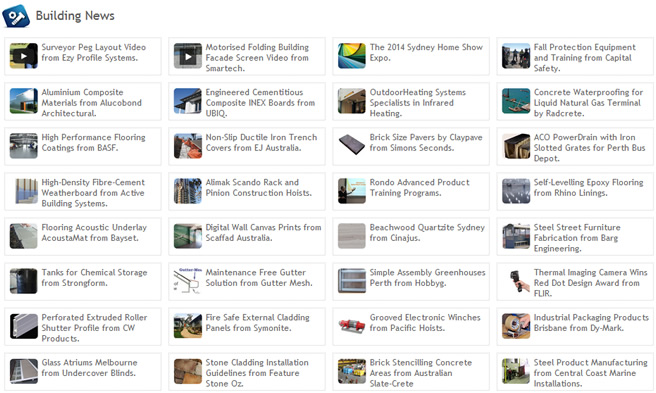Image resolution: width=656 pixels, height=393 pixels.
Task: Open the AcoustaMat underlay thumbnail
Action: [x=24, y=236]
